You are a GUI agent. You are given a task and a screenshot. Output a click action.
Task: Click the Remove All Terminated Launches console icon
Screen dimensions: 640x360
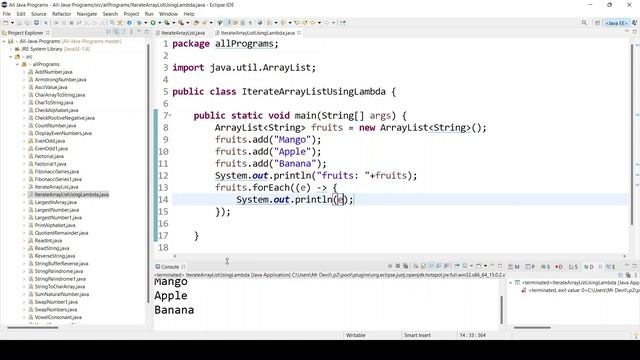[x=405, y=267]
